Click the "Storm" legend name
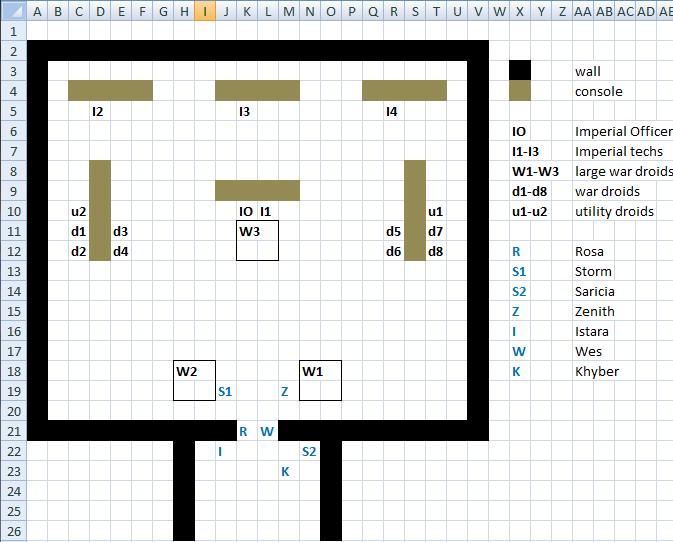Image resolution: width=673 pixels, height=542 pixels. point(593,272)
